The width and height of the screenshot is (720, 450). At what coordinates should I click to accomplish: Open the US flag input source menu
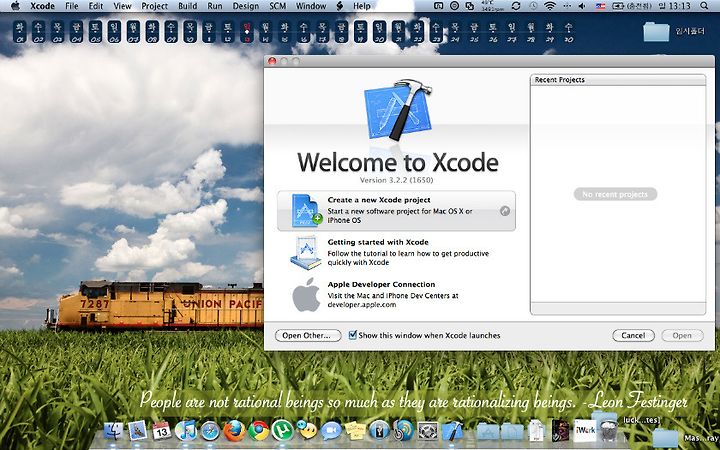600,6
